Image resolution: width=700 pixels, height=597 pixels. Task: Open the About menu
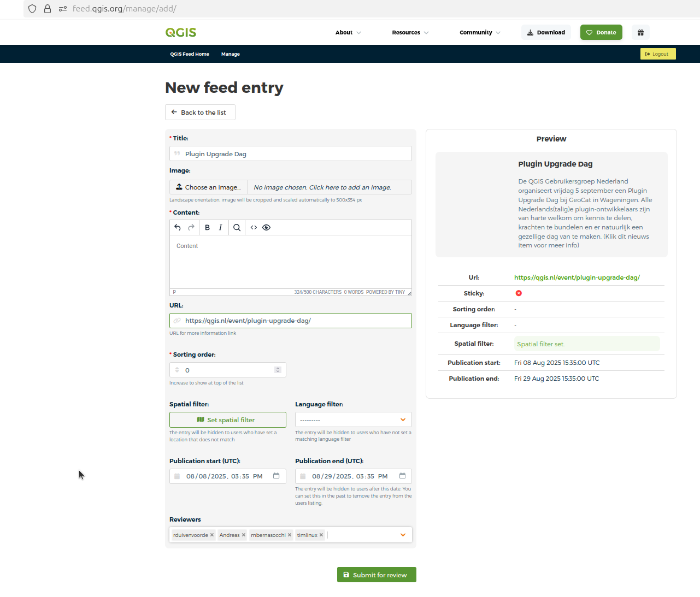(x=348, y=32)
